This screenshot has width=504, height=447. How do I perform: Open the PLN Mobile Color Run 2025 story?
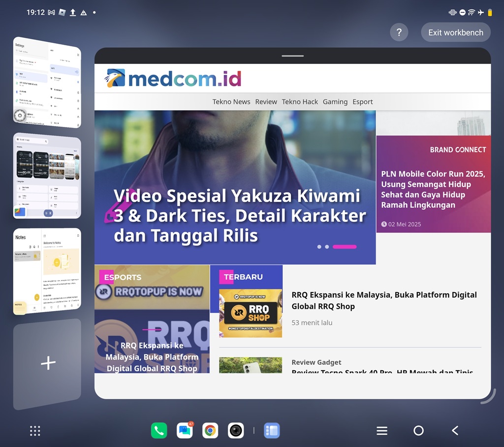432,190
